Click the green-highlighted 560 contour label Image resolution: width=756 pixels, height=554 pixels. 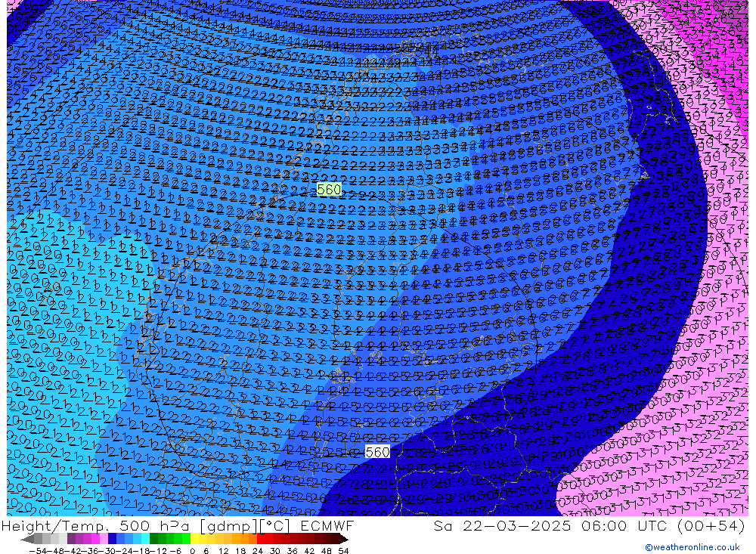tap(330, 190)
